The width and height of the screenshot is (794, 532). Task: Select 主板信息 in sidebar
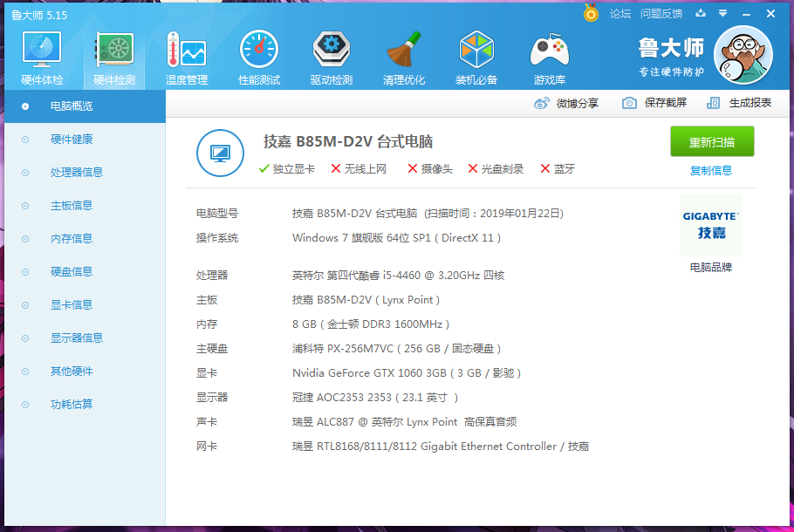(x=86, y=206)
